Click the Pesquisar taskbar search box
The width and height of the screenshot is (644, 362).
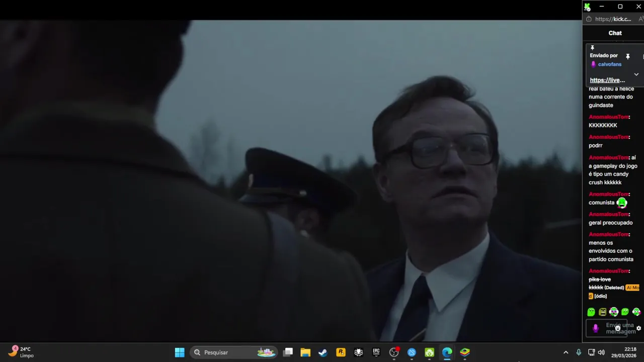pos(234,352)
